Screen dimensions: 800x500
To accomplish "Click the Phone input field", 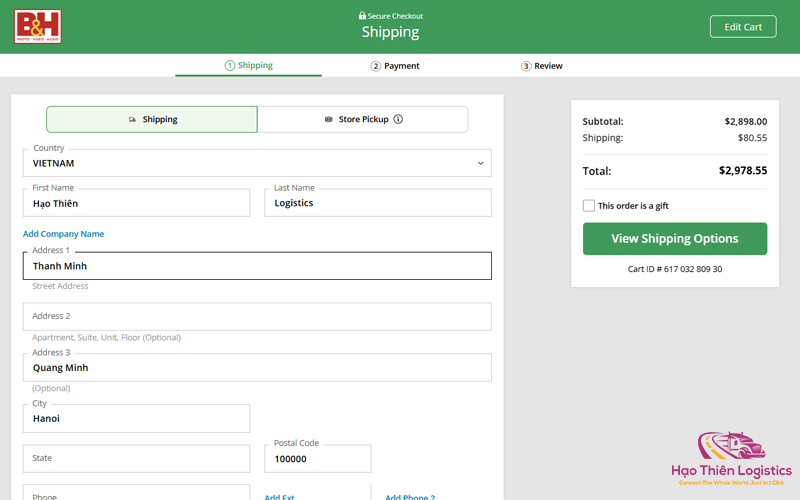I will (136, 492).
